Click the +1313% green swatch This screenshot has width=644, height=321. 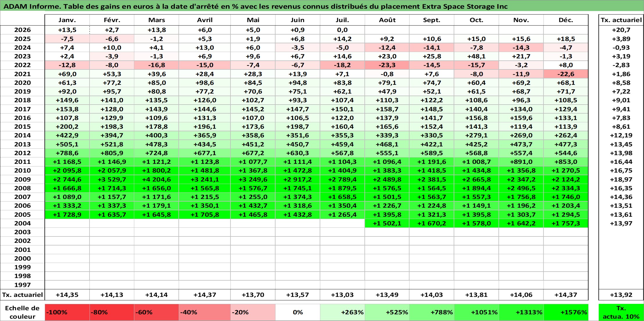click(521, 312)
